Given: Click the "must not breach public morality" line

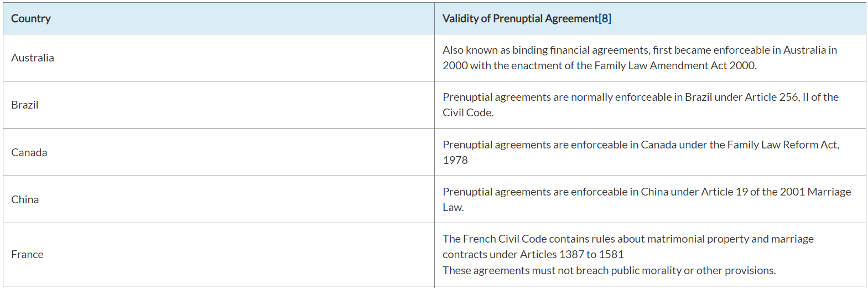Looking at the screenshot, I should pyautogui.click(x=609, y=270).
